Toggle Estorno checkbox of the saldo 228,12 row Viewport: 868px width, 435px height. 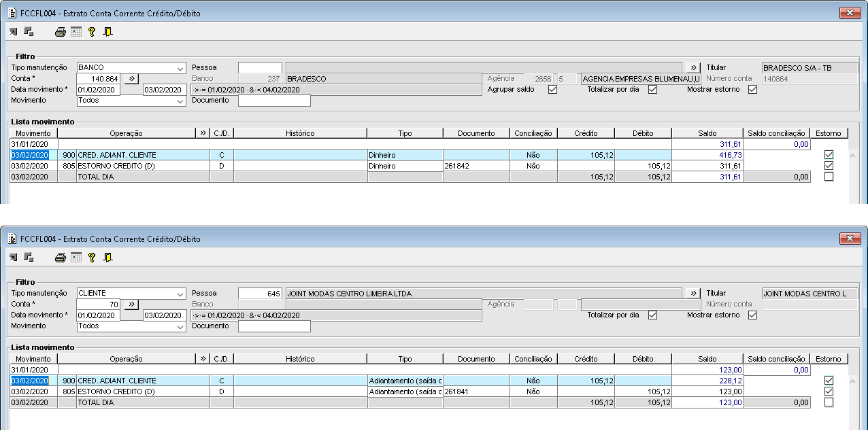tap(829, 381)
